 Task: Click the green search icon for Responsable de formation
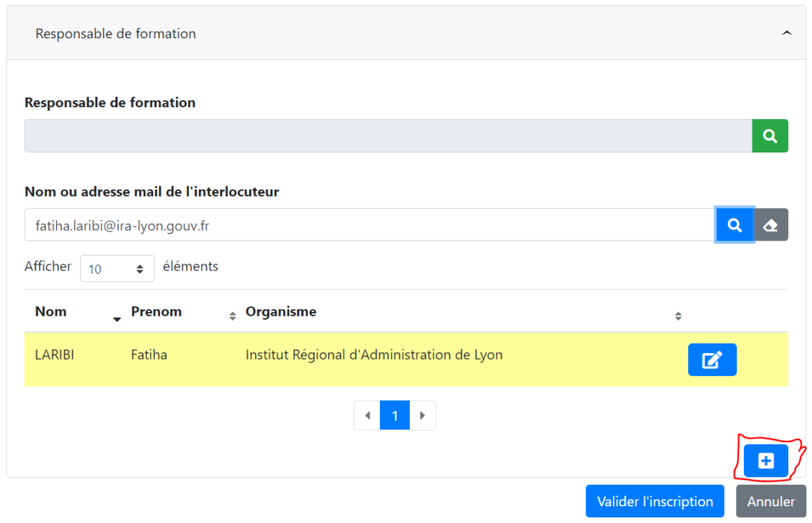[769, 135]
